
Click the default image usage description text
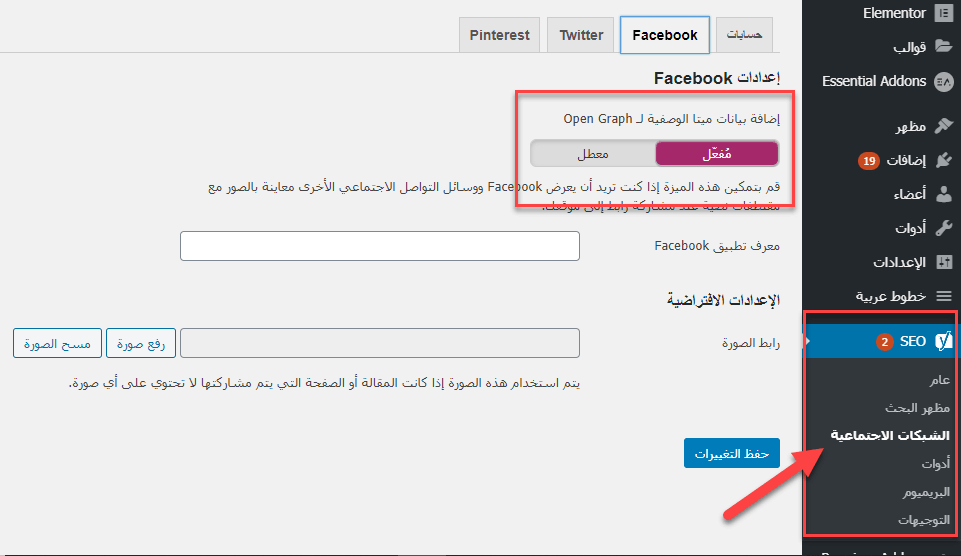click(324, 384)
